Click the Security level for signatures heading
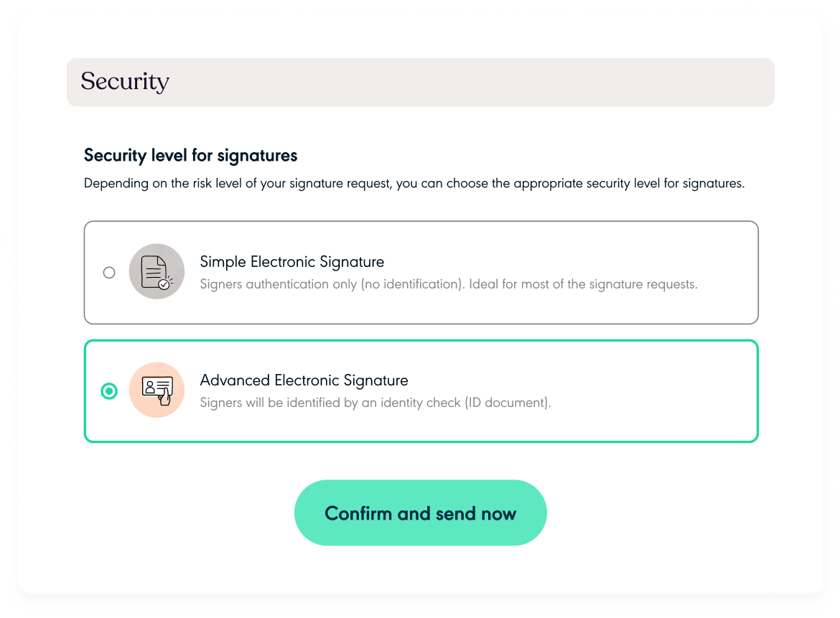The width and height of the screenshot is (840, 618). click(x=191, y=155)
